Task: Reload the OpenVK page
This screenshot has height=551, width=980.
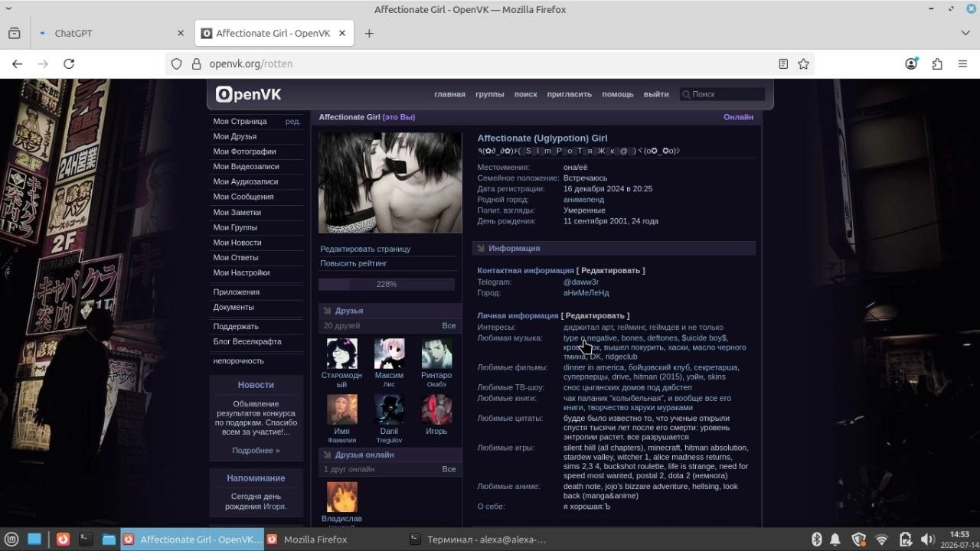Action: tap(69, 64)
